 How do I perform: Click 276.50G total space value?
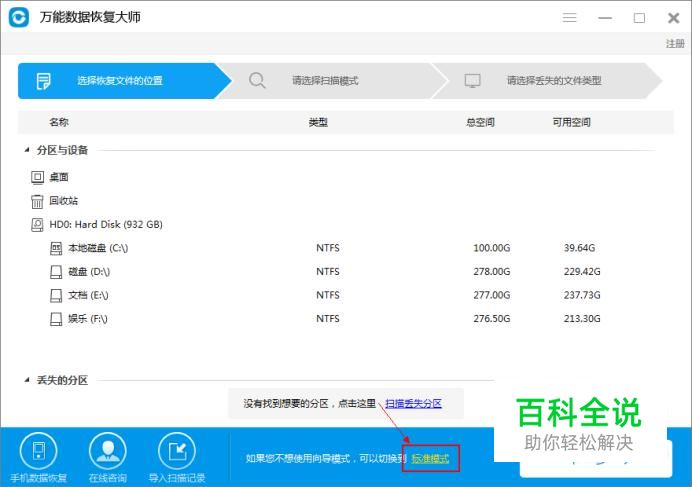tap(492, 318)
